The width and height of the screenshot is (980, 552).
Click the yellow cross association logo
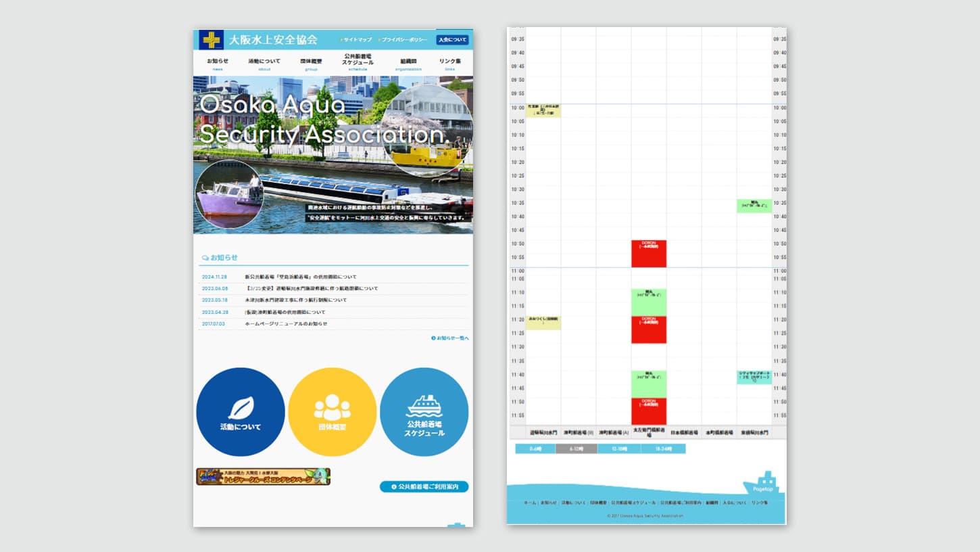pos(212,40)
